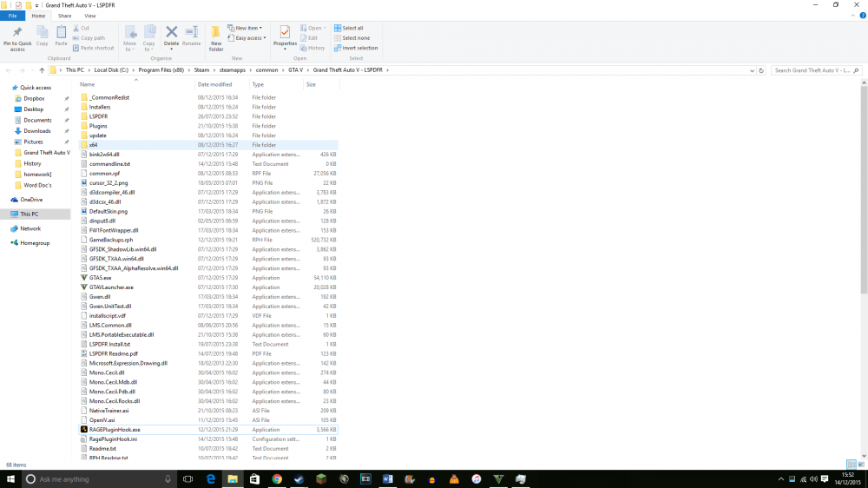Select the RAGEPluginHook.exe file
Screen dimensions: 868x488
coord(208,429)
